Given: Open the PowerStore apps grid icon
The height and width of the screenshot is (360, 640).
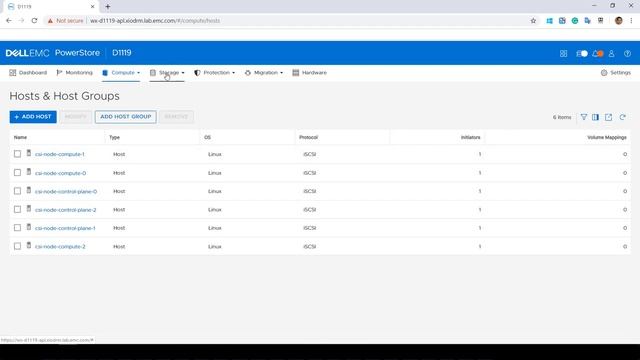Looking at the screenshot, I should click(563, 53).
